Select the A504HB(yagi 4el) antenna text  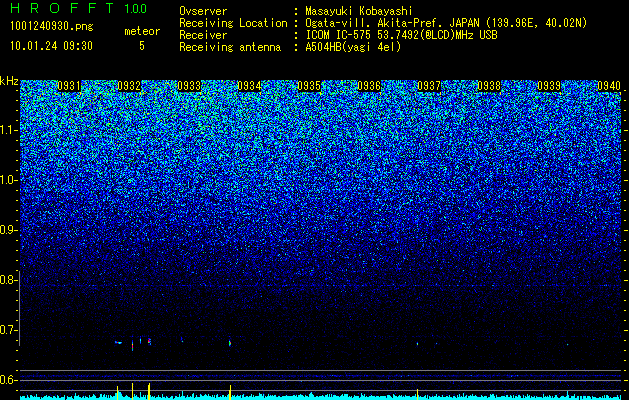click(x=353, y=47)
